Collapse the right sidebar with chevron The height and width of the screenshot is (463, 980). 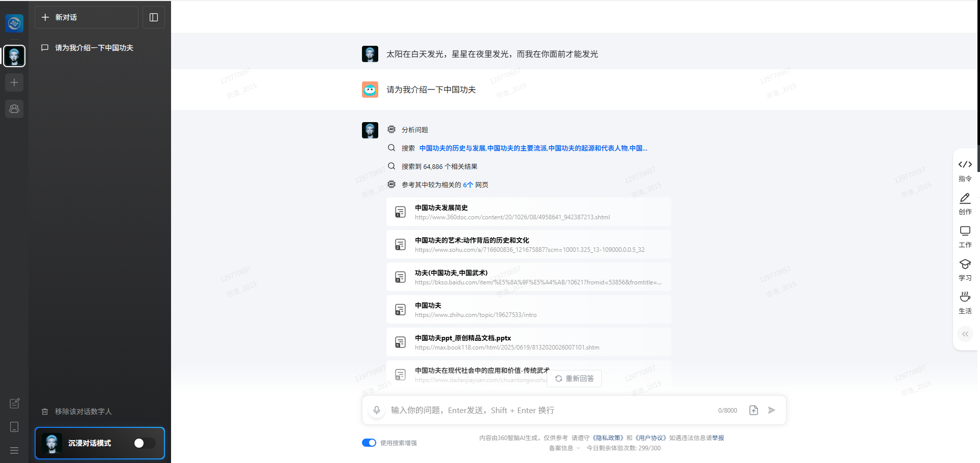tap(965, 334)
